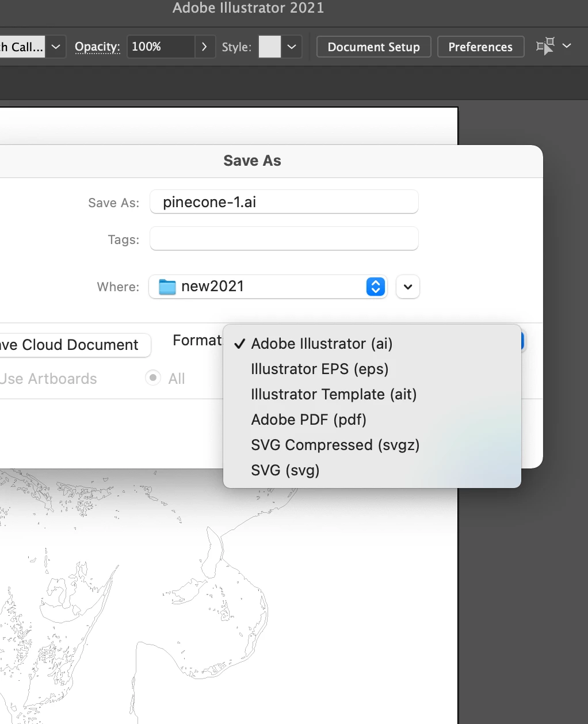The image size is (588, 724).
Task: Click the Opacity 100% value field
Action: [x=161, y=47]
